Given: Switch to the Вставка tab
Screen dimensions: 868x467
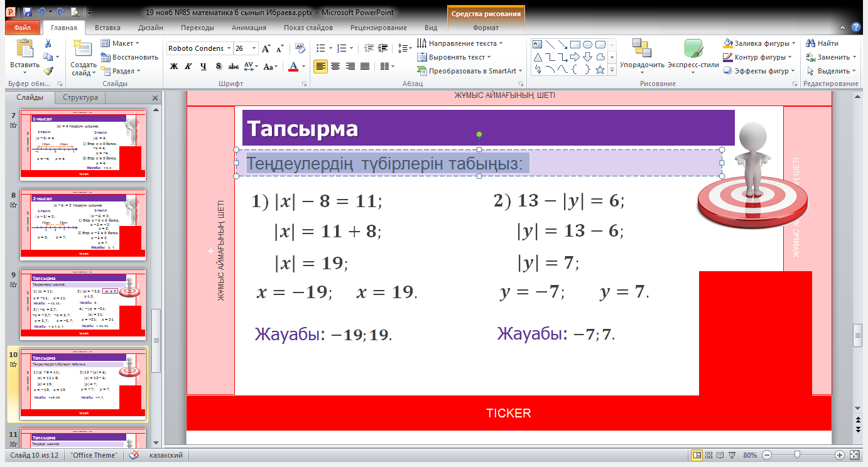Looking at the screenshot, I should click(107, 28).
